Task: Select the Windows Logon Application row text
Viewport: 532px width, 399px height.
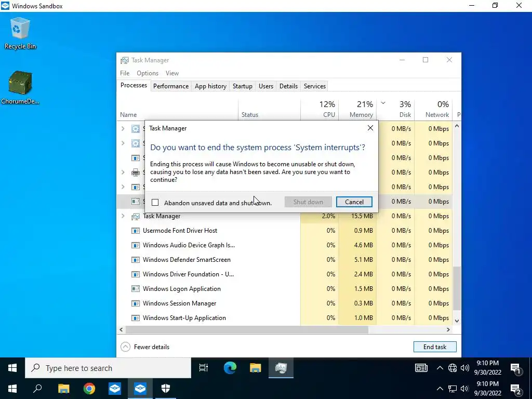Action: coord(181,289)
